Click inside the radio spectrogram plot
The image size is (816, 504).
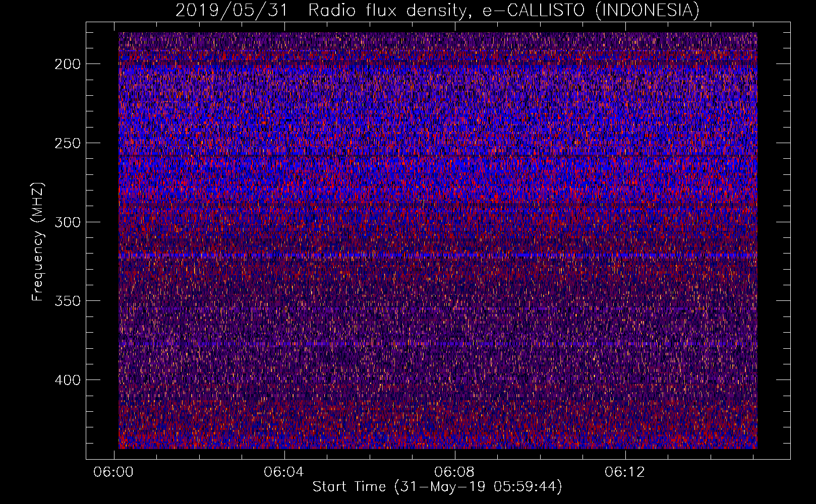coord(438,240)
